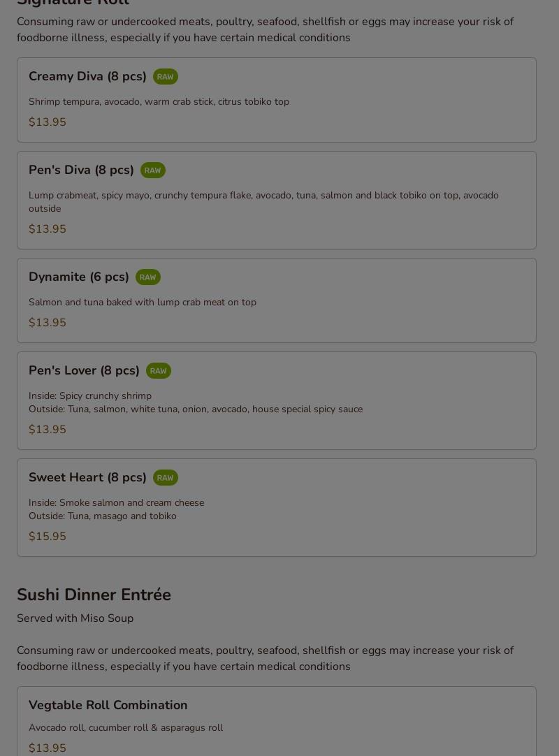This screenshot has width=559, height=756.
Task: Open the Dynamite (6 pcs) menu item
Action: click(78, 277)
